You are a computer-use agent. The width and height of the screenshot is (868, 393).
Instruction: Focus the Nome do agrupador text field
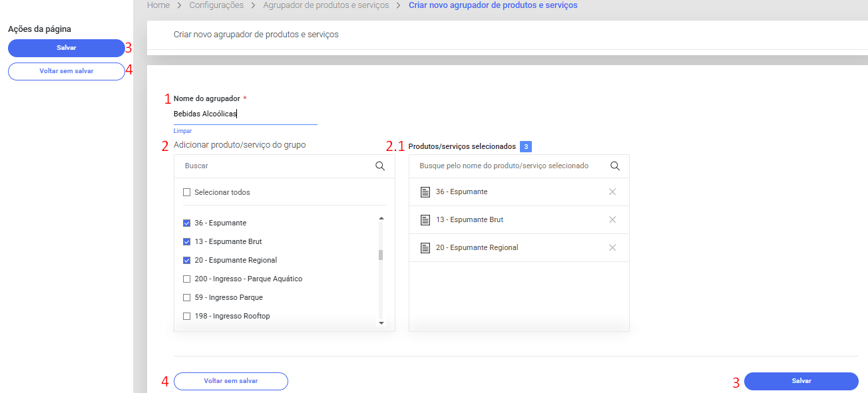coord(245,114)
